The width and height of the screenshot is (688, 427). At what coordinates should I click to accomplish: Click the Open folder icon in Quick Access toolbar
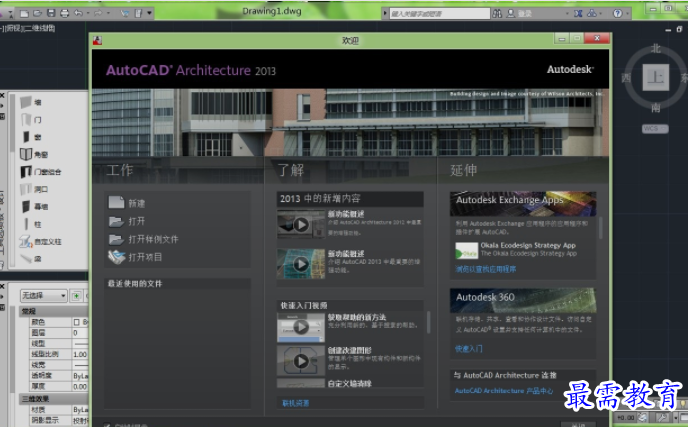[x=38, y=14]
